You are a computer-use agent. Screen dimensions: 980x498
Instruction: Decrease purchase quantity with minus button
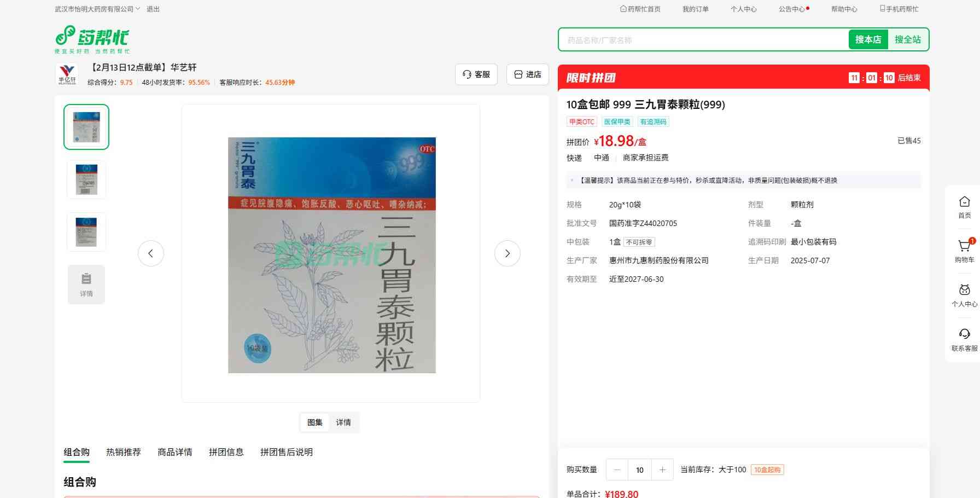tap(617, 470)
